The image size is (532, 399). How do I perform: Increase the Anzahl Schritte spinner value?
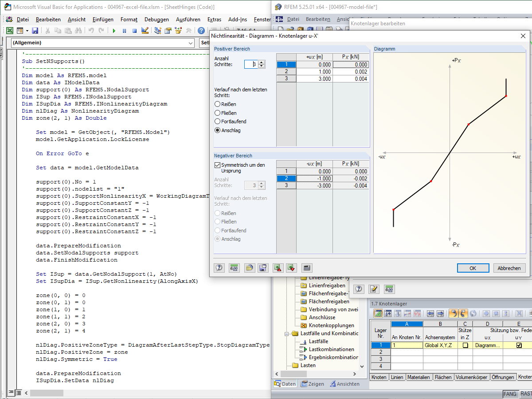pos(262,62)
